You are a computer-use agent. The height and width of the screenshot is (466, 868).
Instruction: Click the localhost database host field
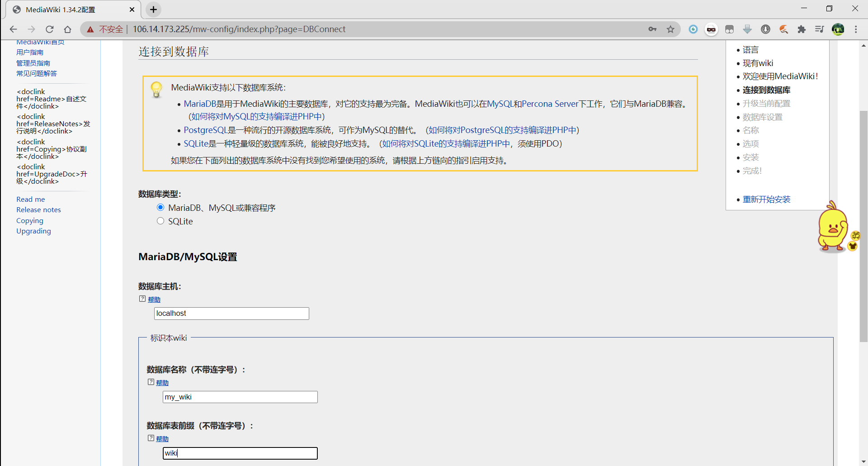231,314
